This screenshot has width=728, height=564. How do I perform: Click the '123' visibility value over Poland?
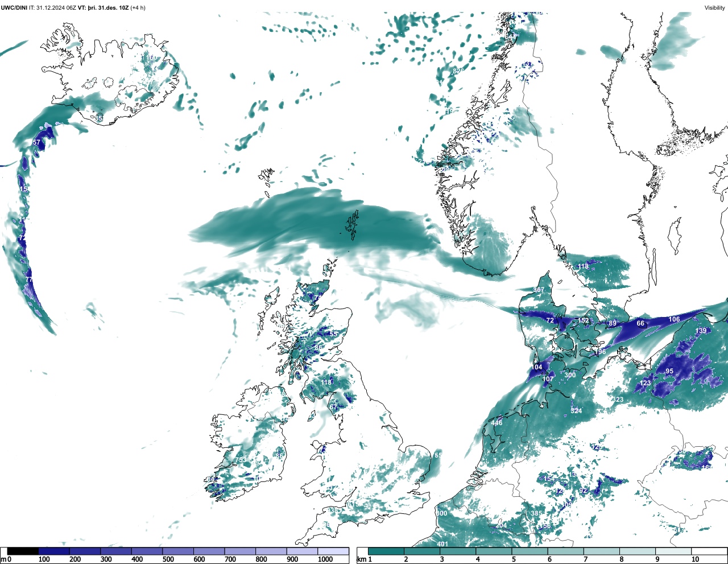coord(645,383)
